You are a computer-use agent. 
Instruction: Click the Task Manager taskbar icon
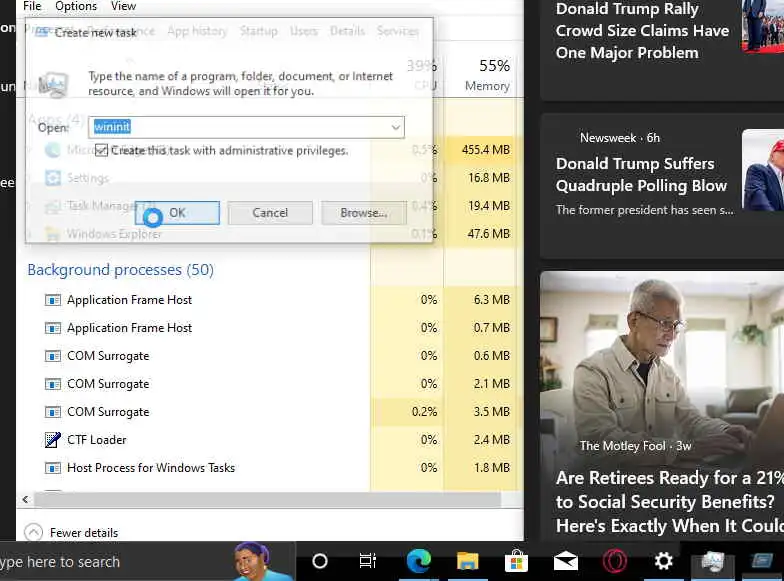coord(712,561)
